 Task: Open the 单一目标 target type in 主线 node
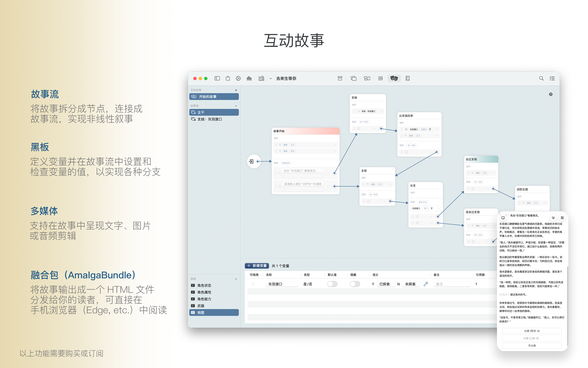tap(374, 195)
